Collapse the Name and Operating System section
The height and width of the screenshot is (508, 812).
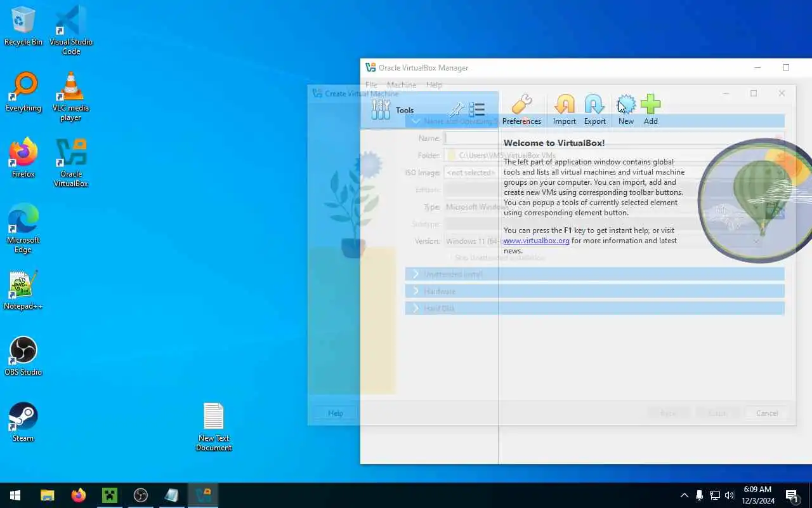click(594, 121)
